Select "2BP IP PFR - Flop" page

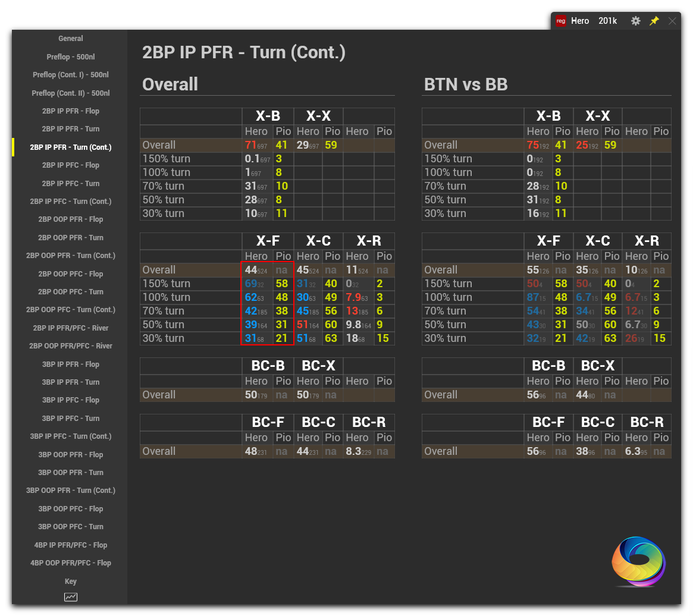tap(70, 111)
